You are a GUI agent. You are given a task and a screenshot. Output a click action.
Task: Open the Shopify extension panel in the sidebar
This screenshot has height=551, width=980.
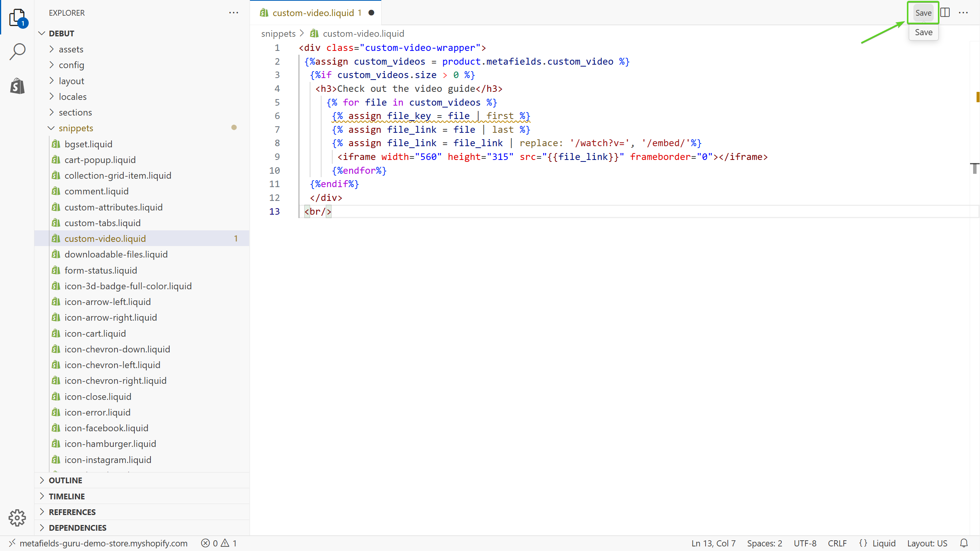click(17, 86)
